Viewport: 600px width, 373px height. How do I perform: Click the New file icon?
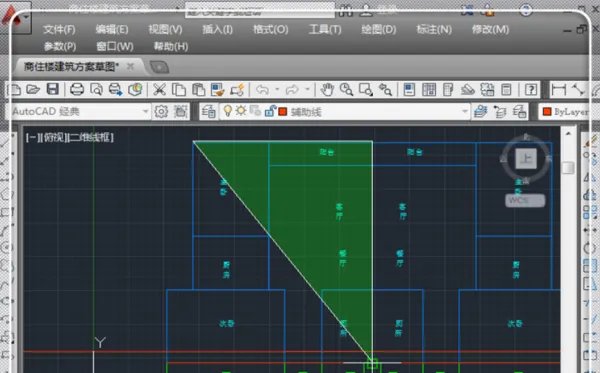coord(14,90)
